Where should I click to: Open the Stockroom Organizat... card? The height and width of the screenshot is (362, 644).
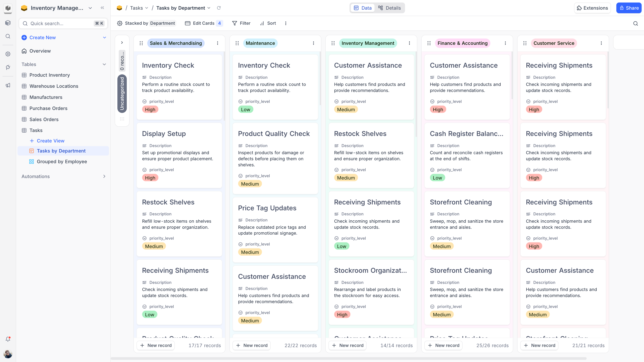pyautogui.click(x=371, y=292)
